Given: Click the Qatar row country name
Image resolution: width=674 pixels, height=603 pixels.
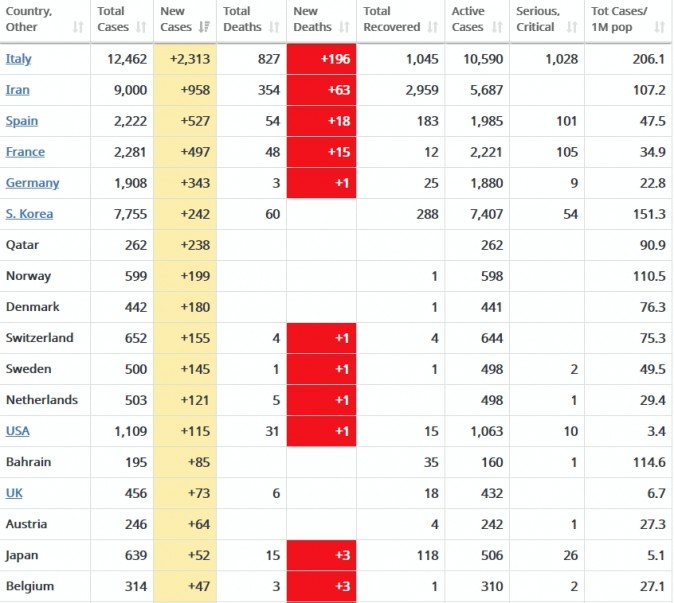Looking at the screenshot, I should click(23, 245).
